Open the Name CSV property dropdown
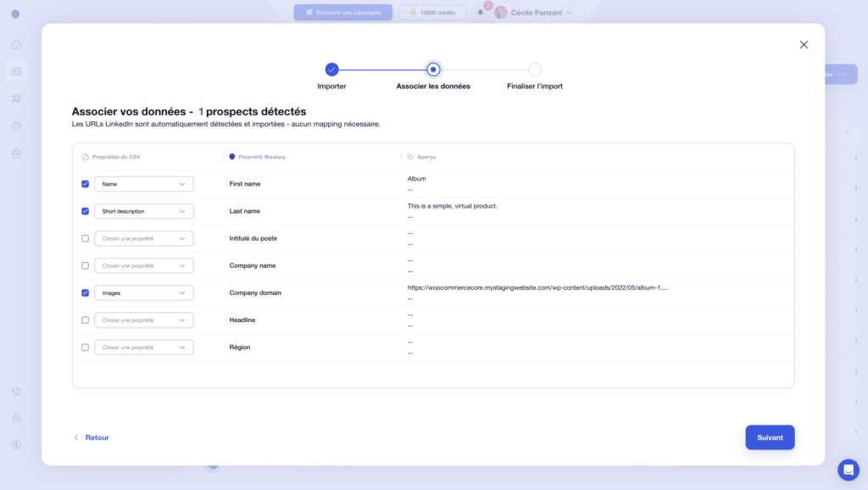 click(x=144, y=184)
